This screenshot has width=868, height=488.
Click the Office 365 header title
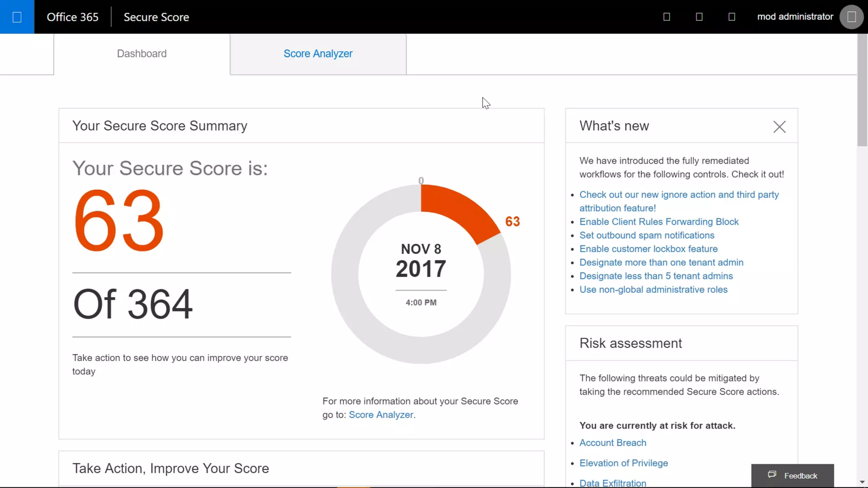(72, 17)
